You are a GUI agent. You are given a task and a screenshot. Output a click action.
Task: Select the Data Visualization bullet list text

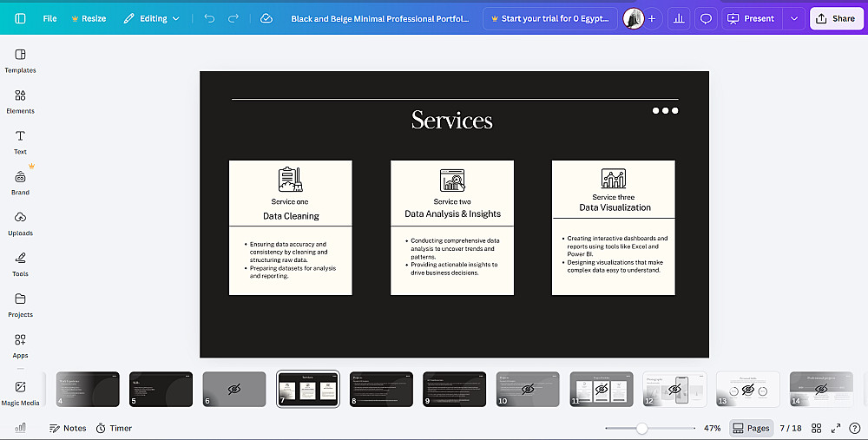click(x=615, y=254)
